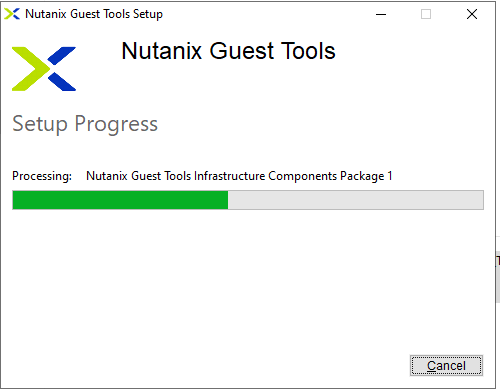Click the "Setup Progress" heading
Image resolution: width=500 pixels, height=389 pixels.
click(x=85, y=124)
